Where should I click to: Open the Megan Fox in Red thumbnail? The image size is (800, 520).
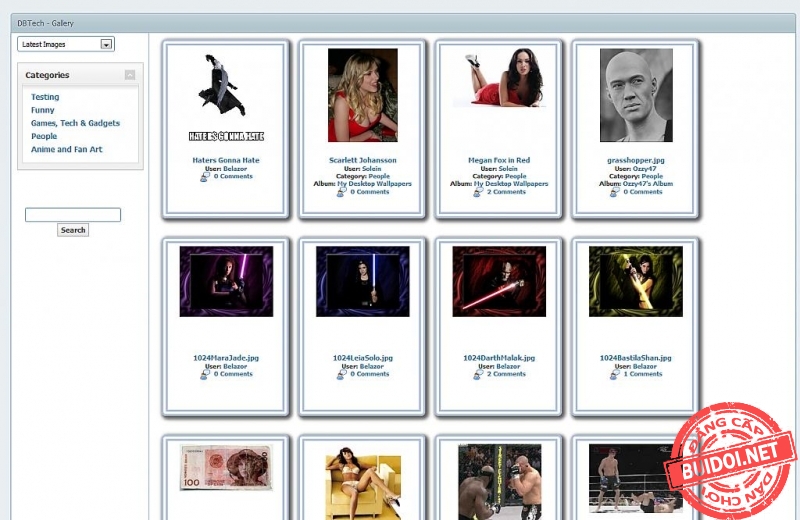point(499,78)
